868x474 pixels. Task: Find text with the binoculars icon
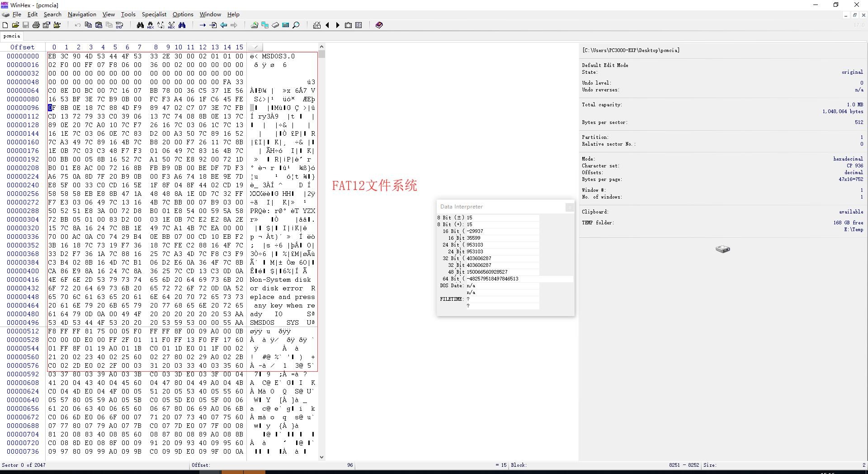[140, 25]
